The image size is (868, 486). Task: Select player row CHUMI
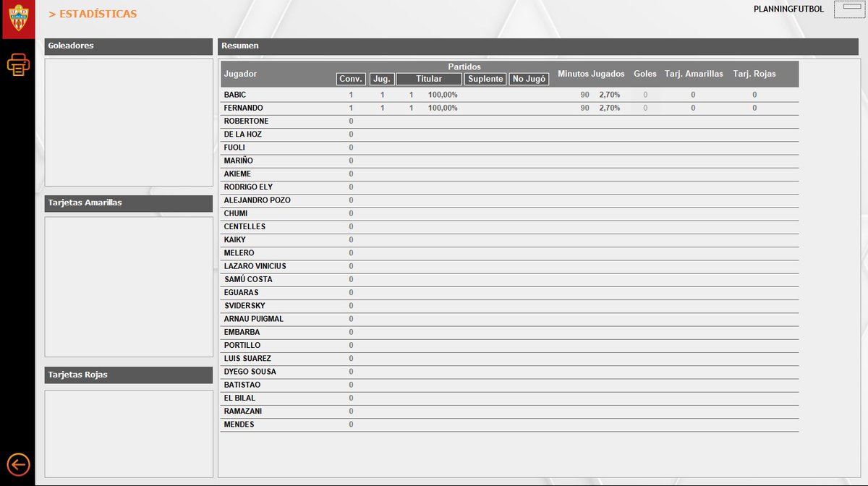click(x=510, y=213)
